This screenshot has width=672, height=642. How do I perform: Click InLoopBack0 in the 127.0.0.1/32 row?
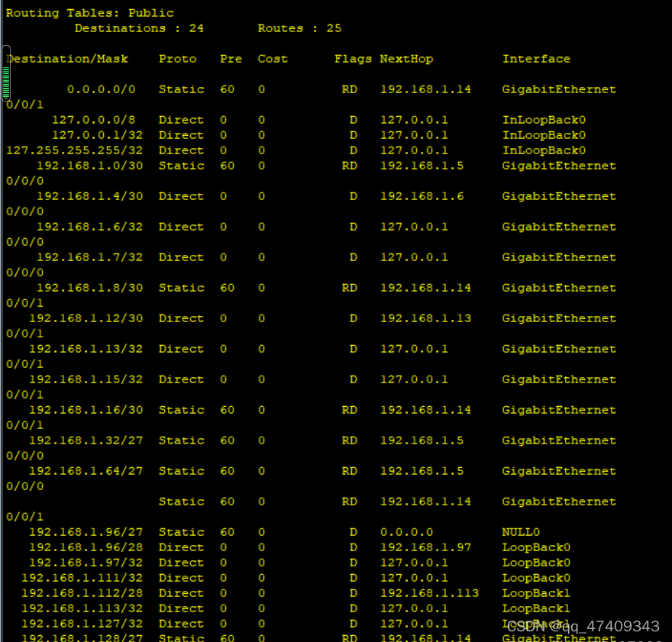pyautogui.click(x=544, y=135)
